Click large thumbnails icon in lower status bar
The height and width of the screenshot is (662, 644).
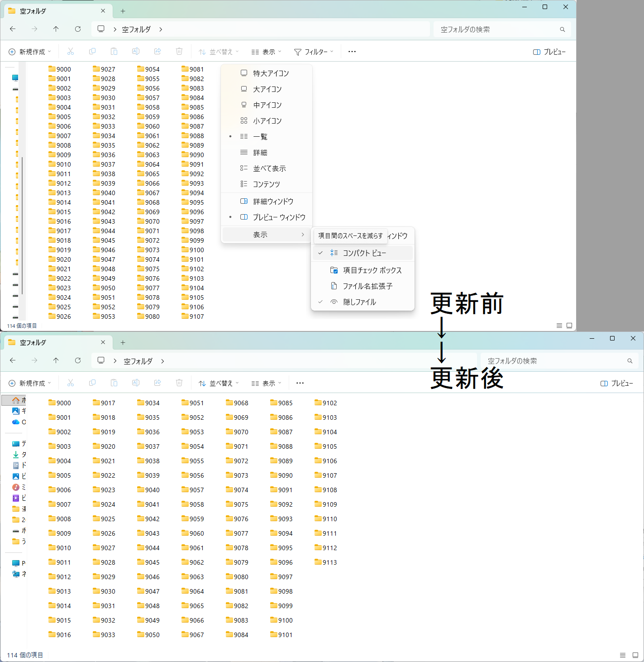tap(635, 655)
